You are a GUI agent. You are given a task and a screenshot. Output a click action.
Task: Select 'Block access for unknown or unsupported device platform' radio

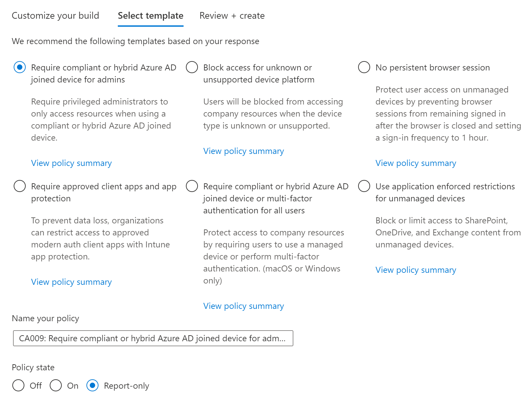click(192, 67)
